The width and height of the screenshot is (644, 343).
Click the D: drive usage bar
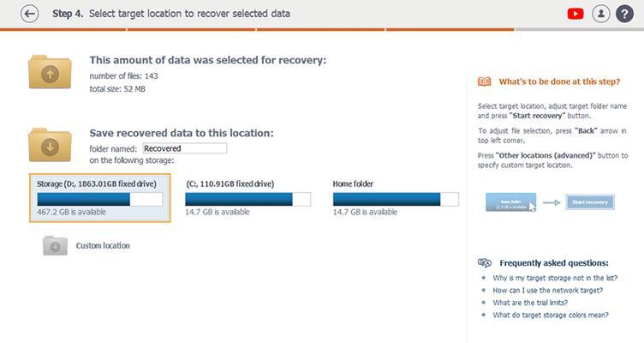(100, 199)
